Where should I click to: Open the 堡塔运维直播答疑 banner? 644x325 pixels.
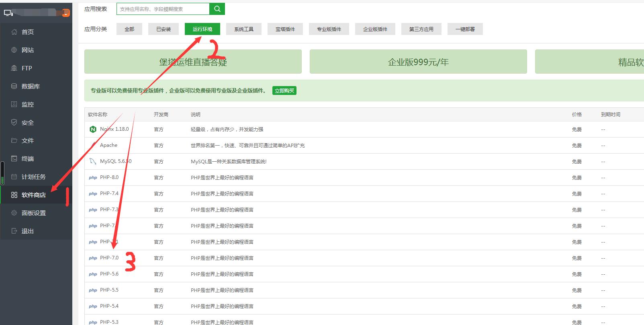[193, 62]
